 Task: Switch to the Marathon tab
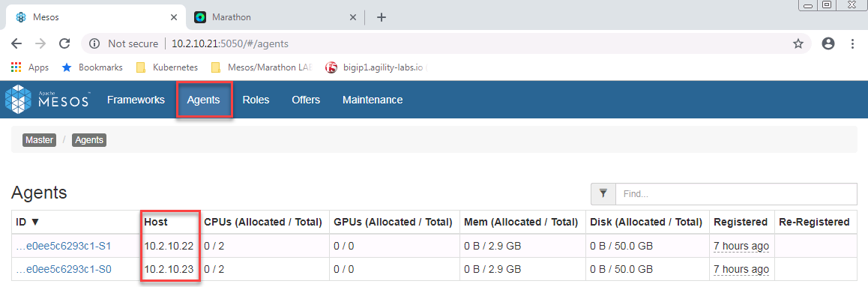275,17
